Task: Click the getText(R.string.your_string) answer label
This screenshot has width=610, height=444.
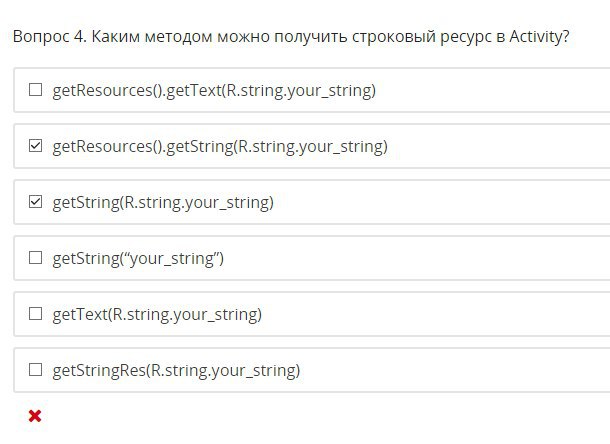Action: [x=157, y=315]
